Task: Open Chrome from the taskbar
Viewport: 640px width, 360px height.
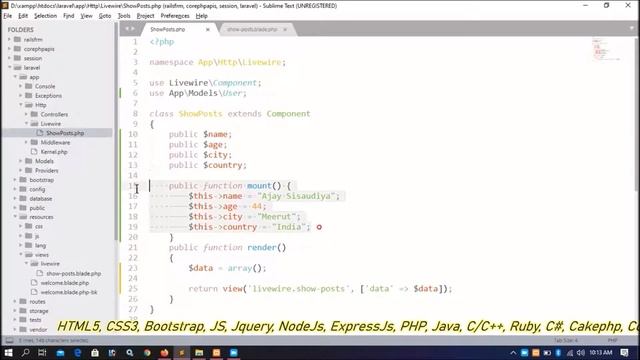Action: tap(147, 353)
